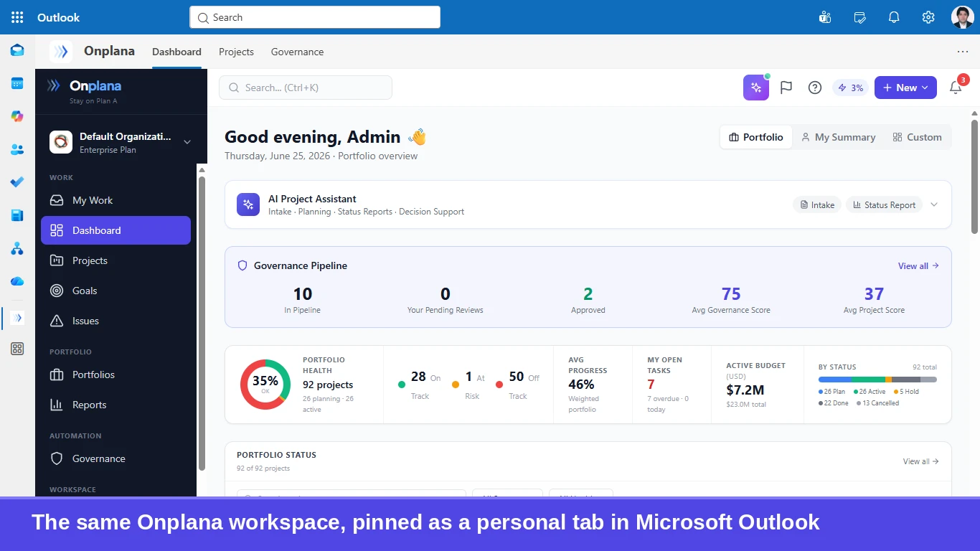Click the 37 Avg Project Score
The height and width of the screenshot is (551, 980).
click(x=874, y=293)
